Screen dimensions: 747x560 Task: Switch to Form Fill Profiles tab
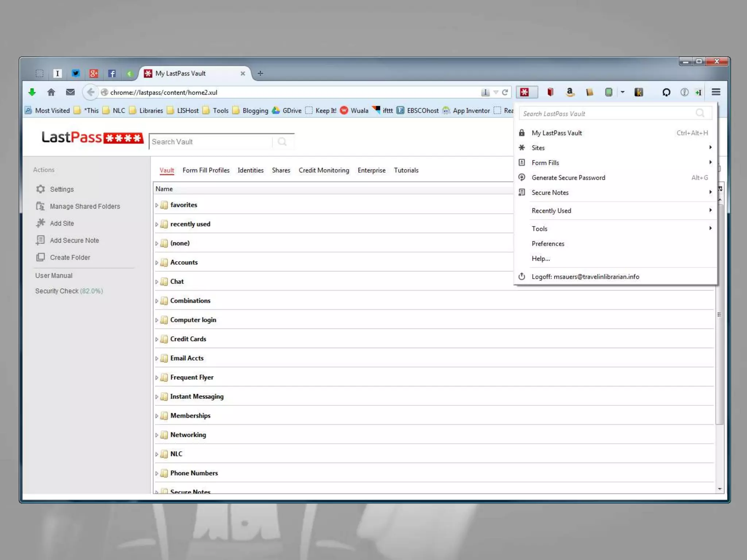point(206,170)
